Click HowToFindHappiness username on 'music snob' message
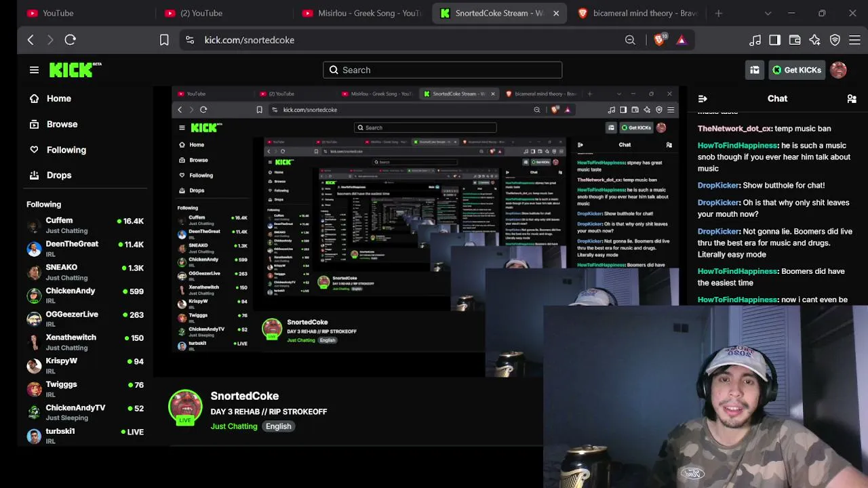 (x=737, y=146)
